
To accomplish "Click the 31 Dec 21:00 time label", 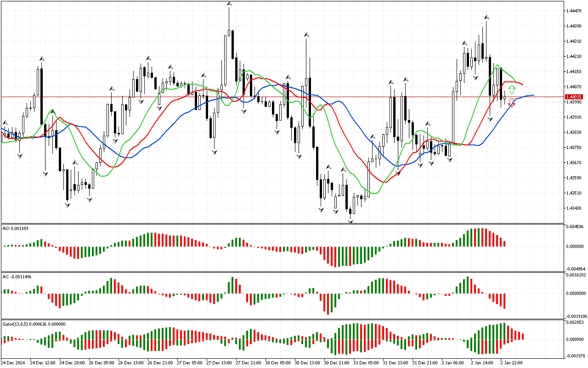I will (x=425, y=362).
